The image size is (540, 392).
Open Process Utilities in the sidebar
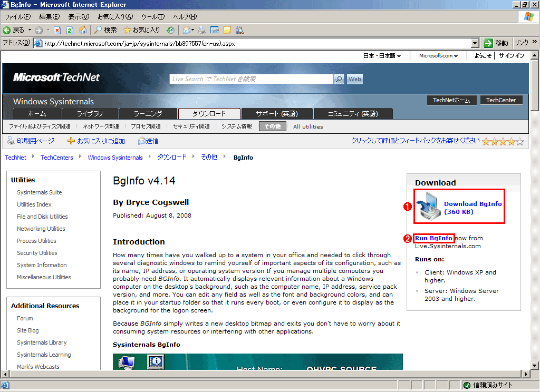pyautogui.click(x=36, y=241)
